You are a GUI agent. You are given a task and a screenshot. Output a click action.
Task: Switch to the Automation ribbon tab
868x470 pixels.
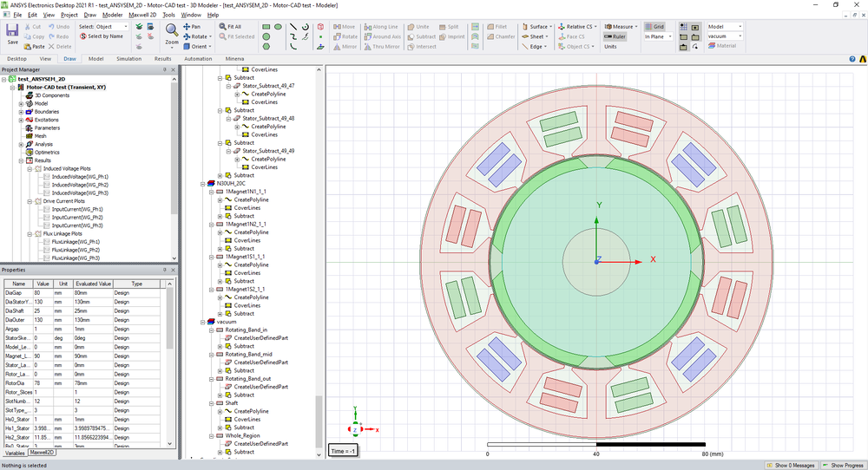tap(198, 59)
